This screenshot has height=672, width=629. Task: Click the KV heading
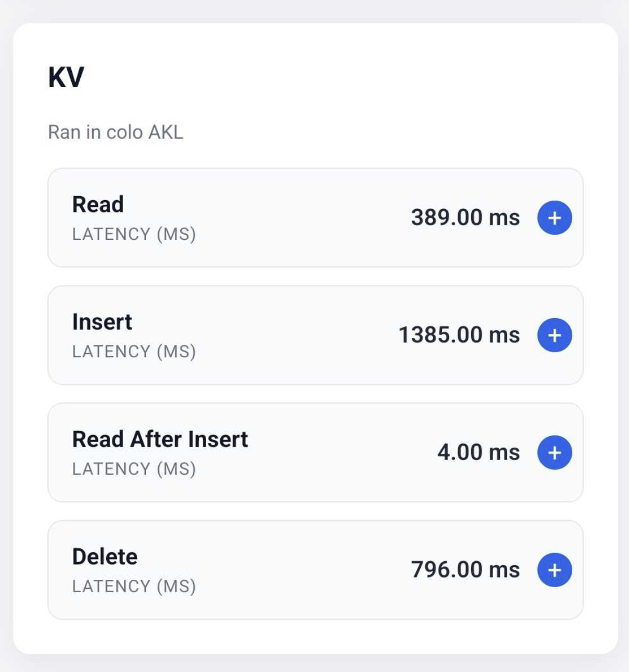[66, 77]
